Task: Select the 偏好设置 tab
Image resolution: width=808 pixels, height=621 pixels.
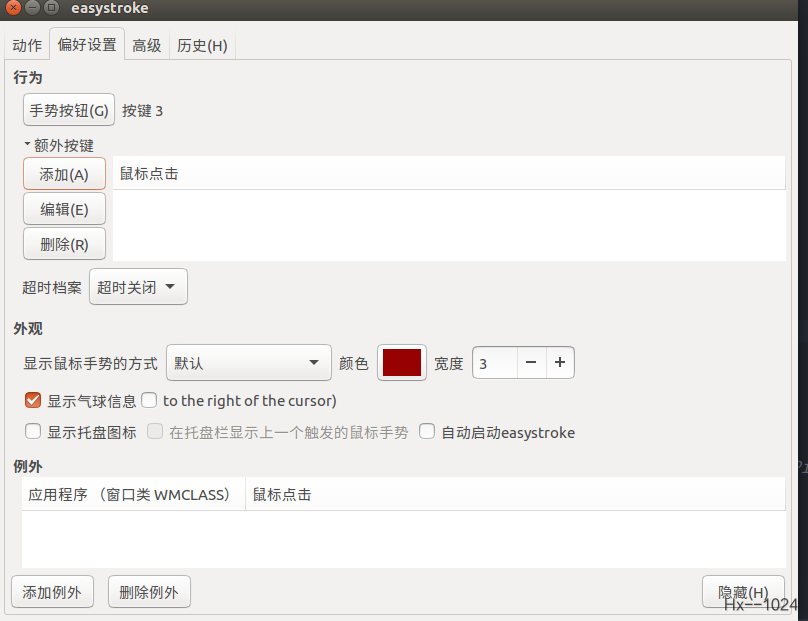Action: coord(87,45)
